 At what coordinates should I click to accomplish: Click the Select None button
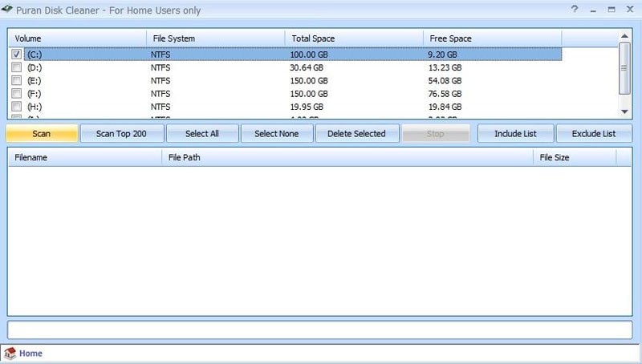tap(277, 134)
